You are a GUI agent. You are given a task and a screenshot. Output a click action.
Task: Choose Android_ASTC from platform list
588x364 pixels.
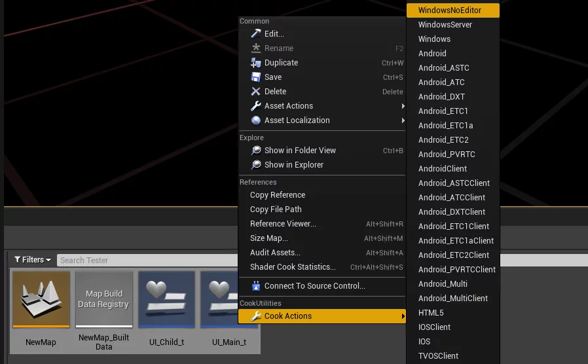443,68
